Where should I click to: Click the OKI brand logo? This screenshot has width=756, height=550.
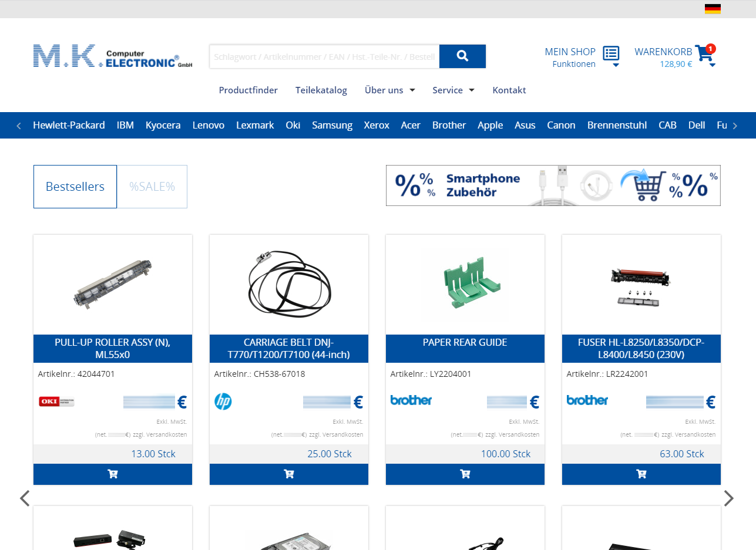pyautogui.click(x=56, y=401)
